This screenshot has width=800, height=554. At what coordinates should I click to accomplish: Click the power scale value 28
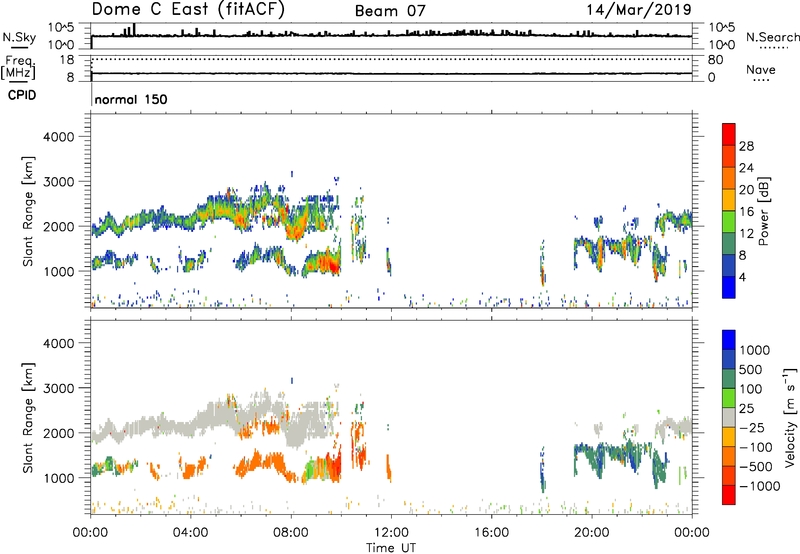tap(746, 146)
